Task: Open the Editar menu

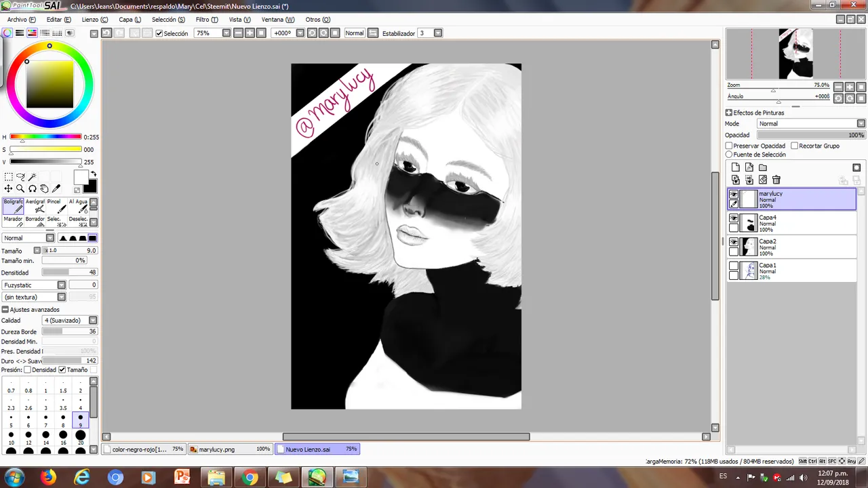Action: 58,20
